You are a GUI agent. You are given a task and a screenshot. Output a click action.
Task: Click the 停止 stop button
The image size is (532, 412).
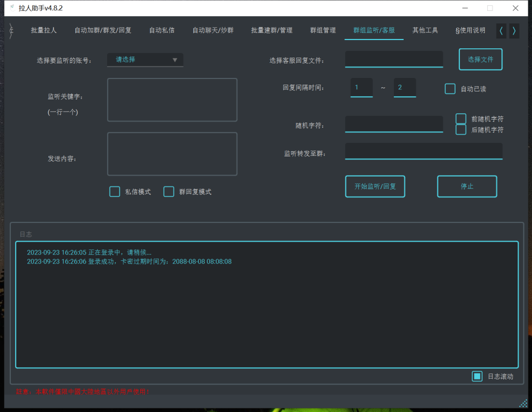tap(467, 186)
